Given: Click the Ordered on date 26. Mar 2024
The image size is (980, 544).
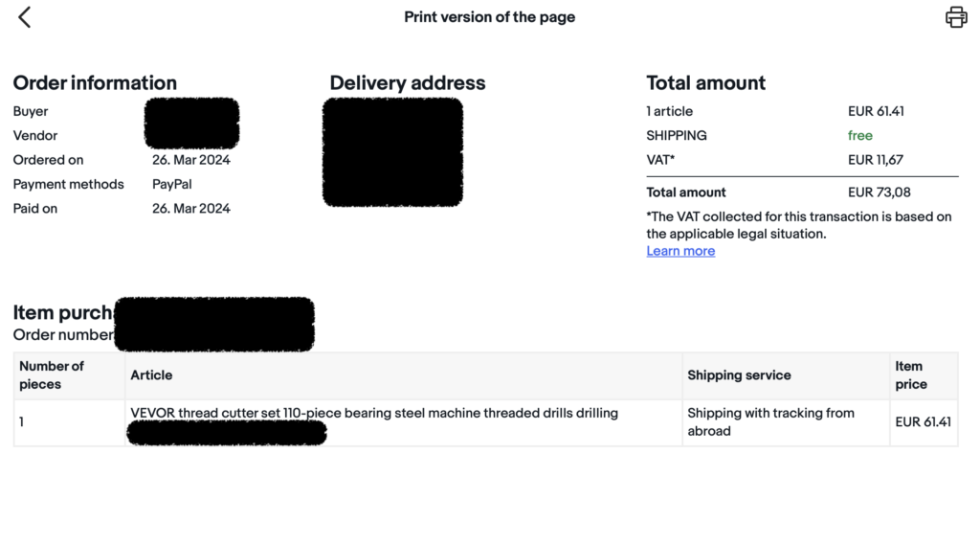Looking at the screenshot, I should point(191,159).
